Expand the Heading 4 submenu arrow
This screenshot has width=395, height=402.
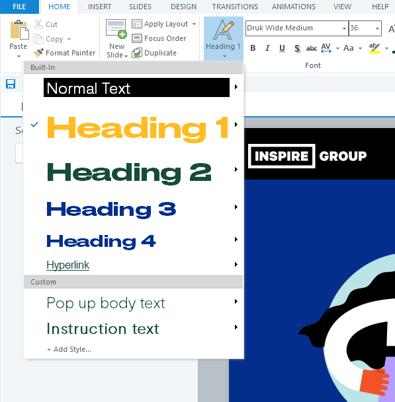(x=236, y=239)
